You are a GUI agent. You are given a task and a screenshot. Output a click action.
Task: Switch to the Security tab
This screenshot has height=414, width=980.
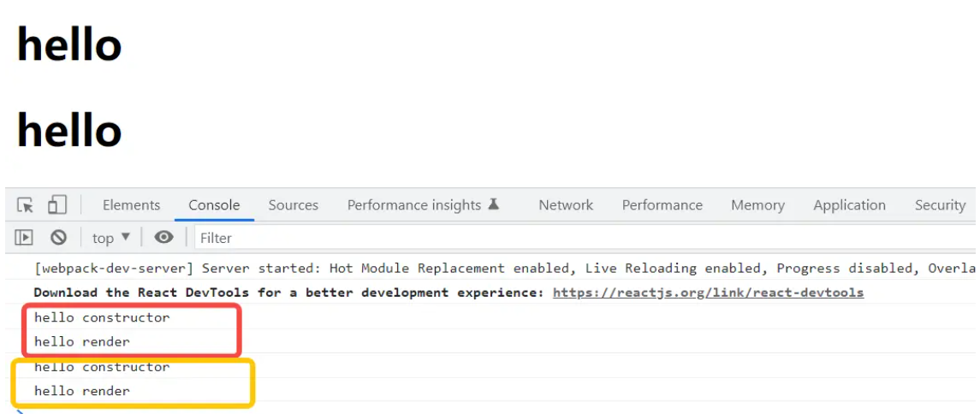pos(940,204)
